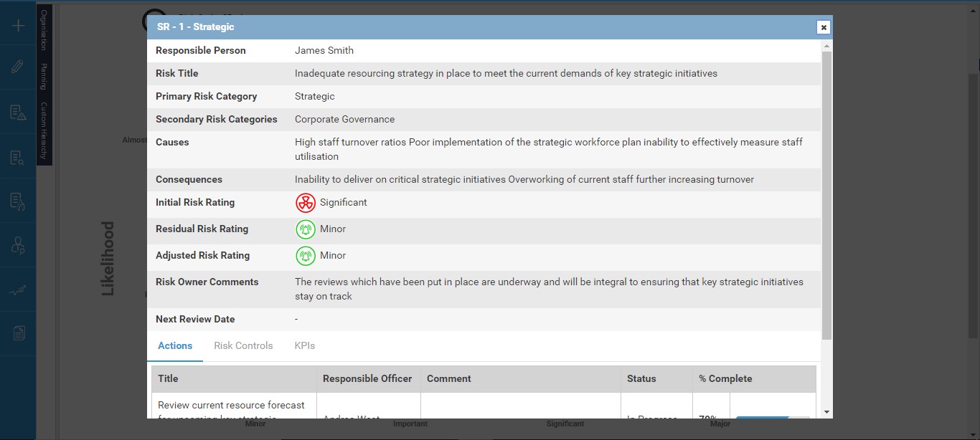The width and height of the screenshot is (980, 440).
Task: Switch to the Risk Controls tab
Action: tap(243, 345)
